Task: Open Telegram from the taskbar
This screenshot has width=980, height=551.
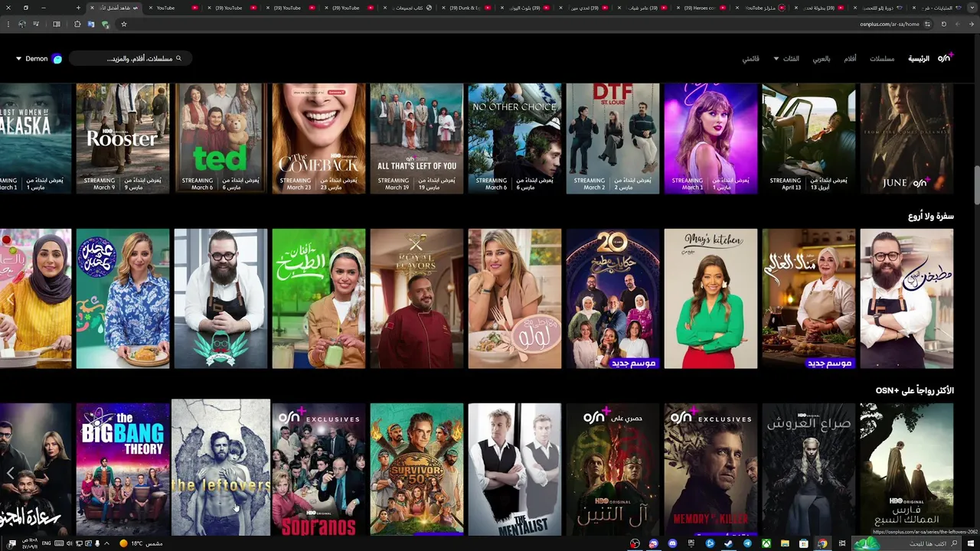Action: 747,543
